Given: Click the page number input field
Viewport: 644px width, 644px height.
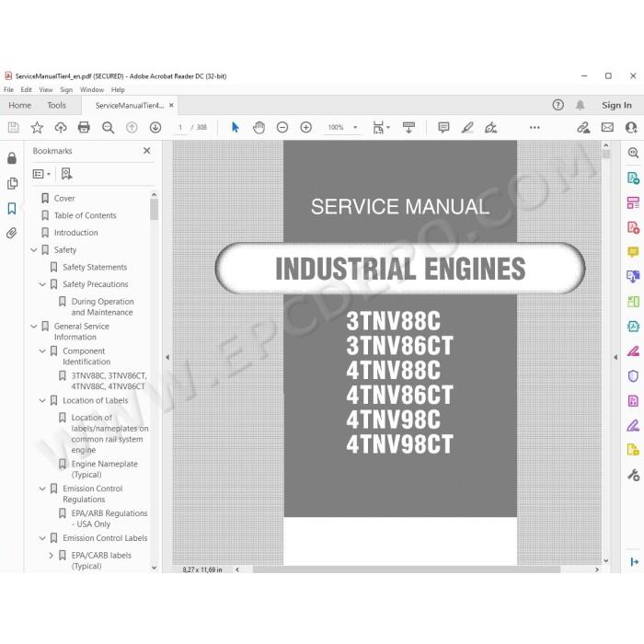Looking at the screenshot, I should 180,128.
